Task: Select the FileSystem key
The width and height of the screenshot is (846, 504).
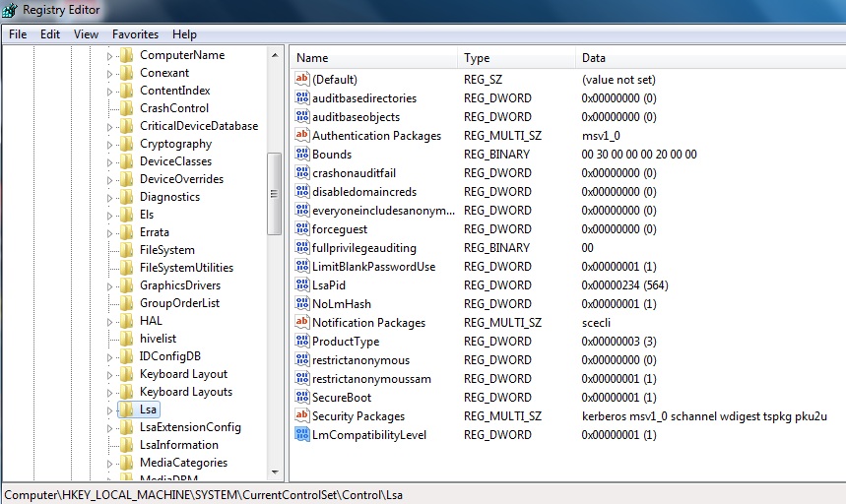Action: tap(167, 250)
